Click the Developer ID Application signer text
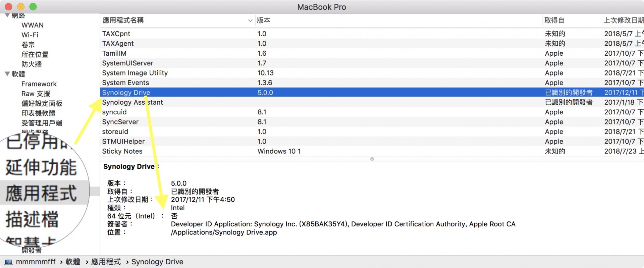Image resolution: width=644 pixels, height=268 pixels. click(x=343, y=224)
